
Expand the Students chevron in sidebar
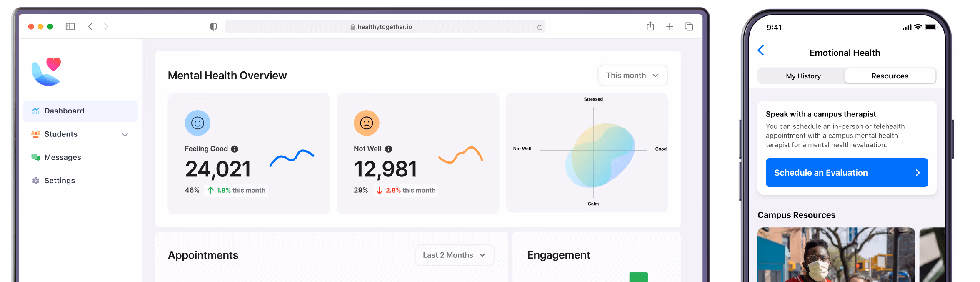(125, 135)
